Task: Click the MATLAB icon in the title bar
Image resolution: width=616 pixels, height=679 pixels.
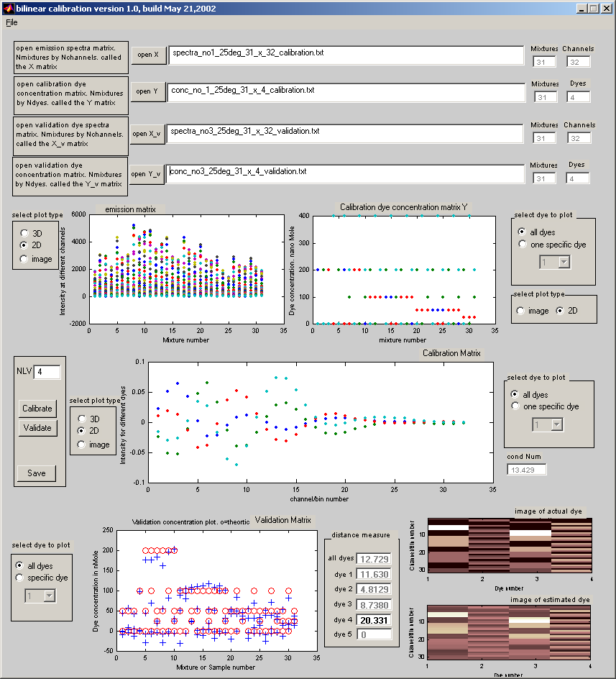Action: tap(8, 8)
